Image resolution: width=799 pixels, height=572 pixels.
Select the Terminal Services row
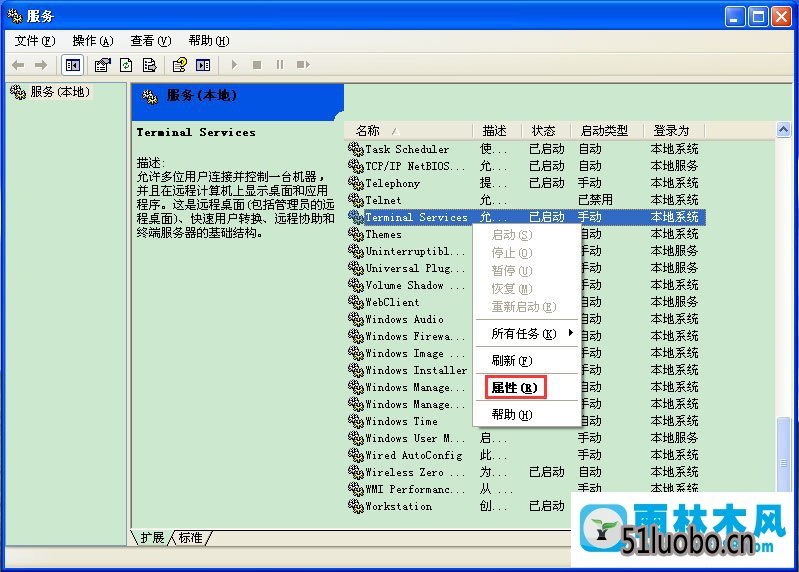tap(526, 217)
